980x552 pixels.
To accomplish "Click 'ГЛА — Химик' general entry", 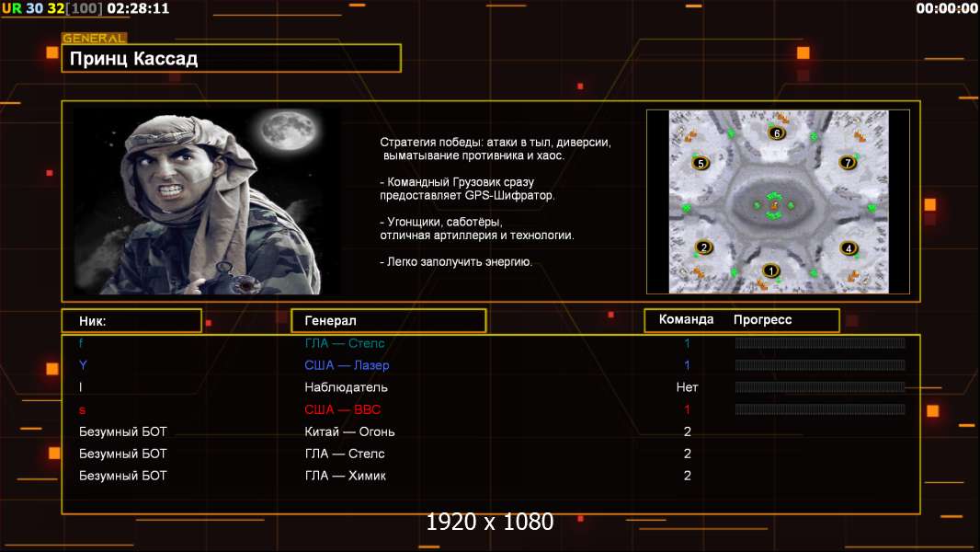I will coord(345,475).
